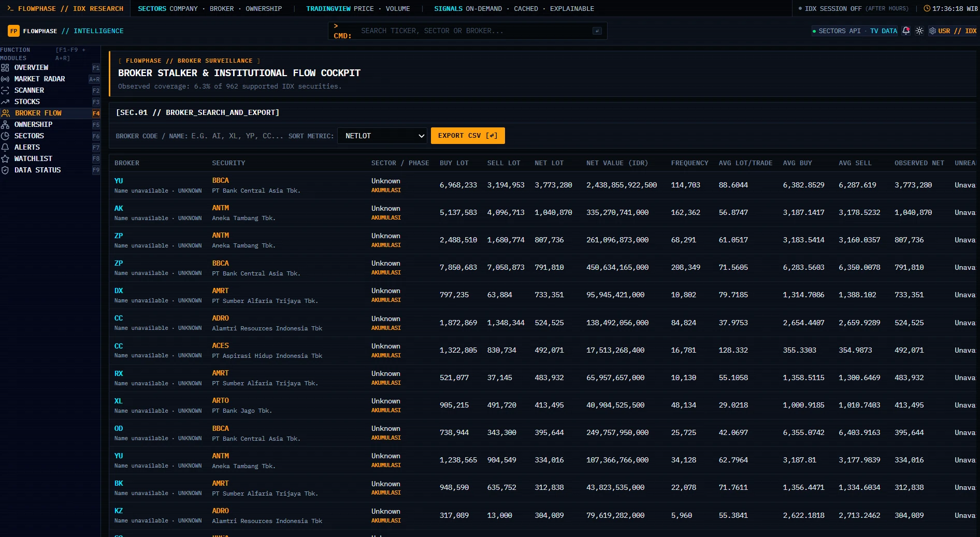Click the search enter-key icon

pos(597,31)
